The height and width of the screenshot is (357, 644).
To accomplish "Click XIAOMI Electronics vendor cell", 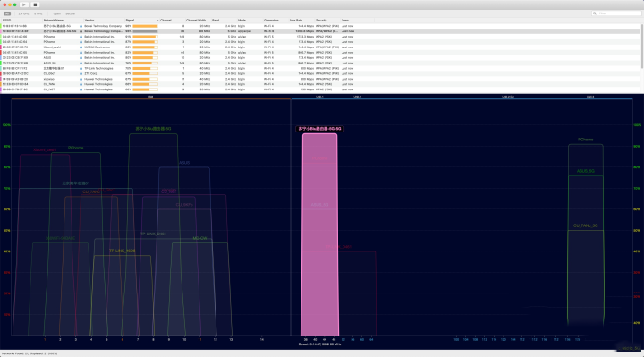I will pos(97,47).
